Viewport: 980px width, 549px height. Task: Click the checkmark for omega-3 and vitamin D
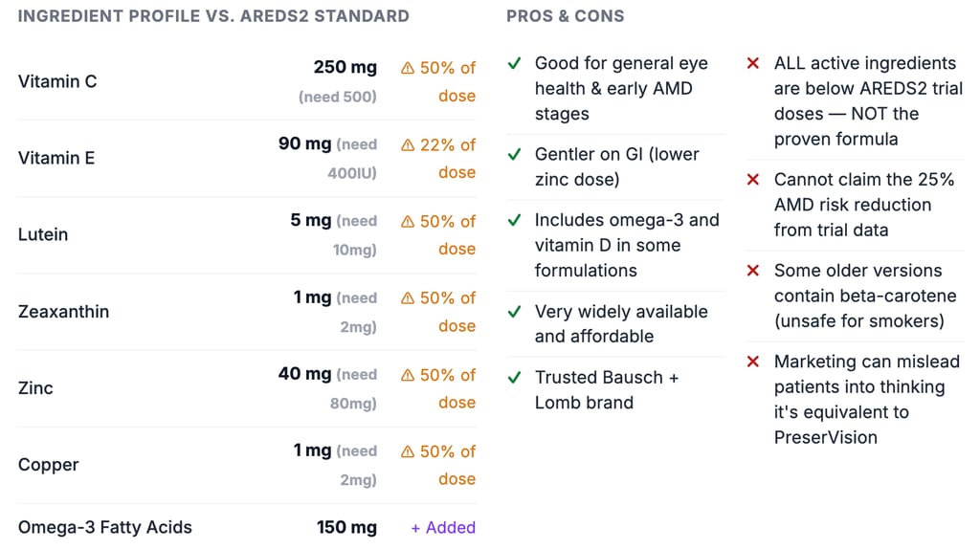click(515, 221)
